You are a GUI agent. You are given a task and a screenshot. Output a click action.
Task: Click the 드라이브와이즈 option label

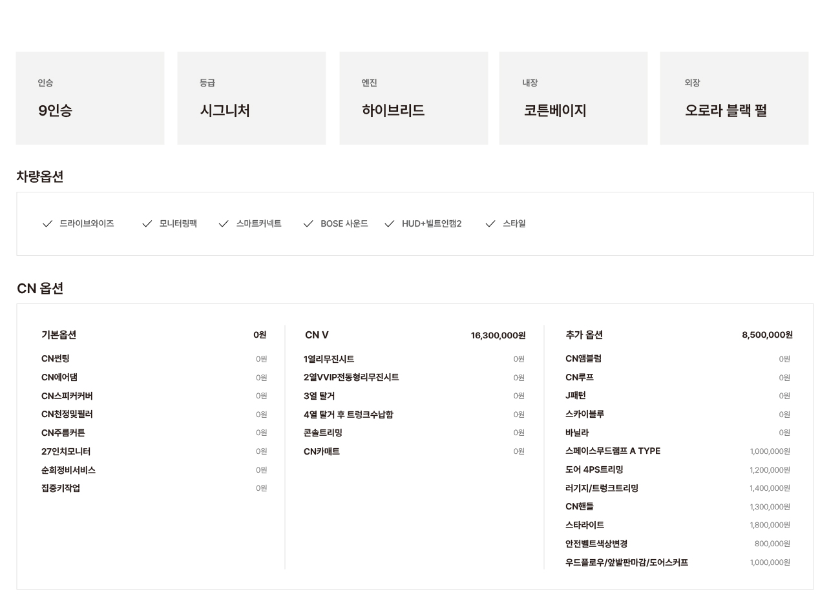click(x=87, y=223)
